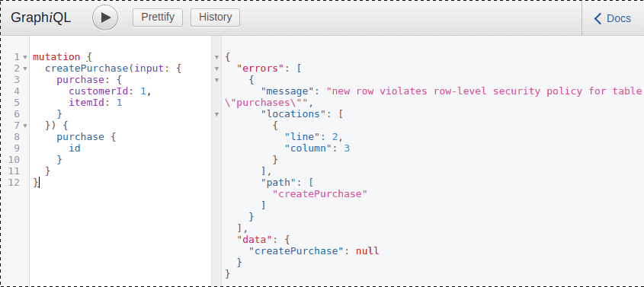Run the query with the play button
The width and height of the screenshot is (644, 287).
tap(105, 18)
